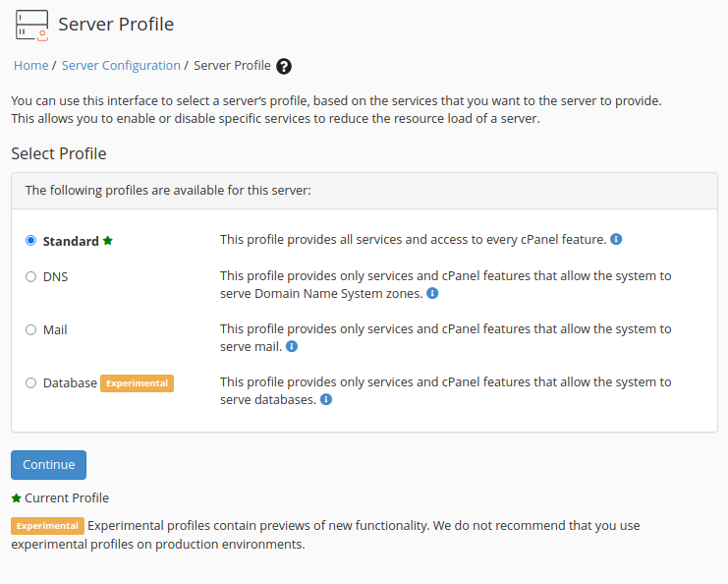728x584 pixels.
Task: Click the green star beside Standard
Action: pos(108,241)
